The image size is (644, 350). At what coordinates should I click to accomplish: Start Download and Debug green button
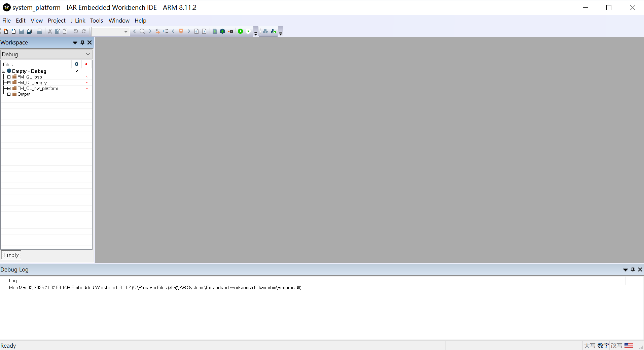pyautogui.click(x=240, y=31)
